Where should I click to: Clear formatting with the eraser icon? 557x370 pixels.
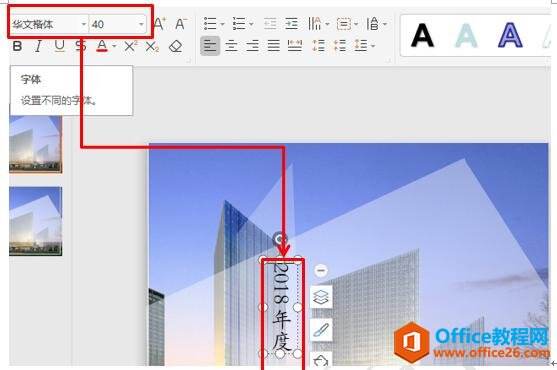point(175,46)
